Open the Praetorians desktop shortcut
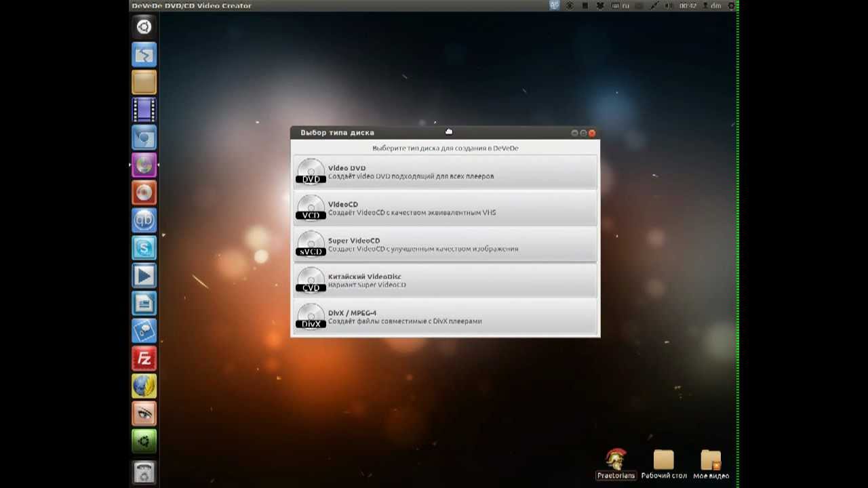 616,464
